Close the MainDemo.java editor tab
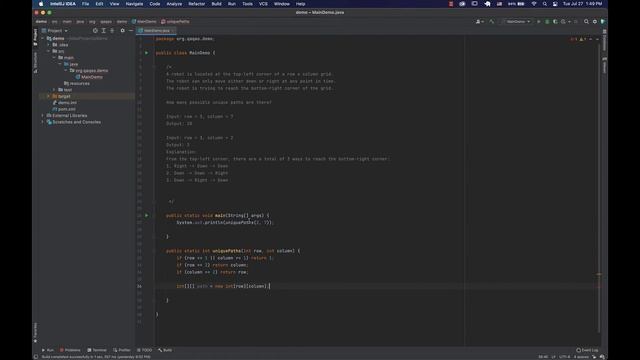This screenshot has height=360, width=640. coord(173,31)
